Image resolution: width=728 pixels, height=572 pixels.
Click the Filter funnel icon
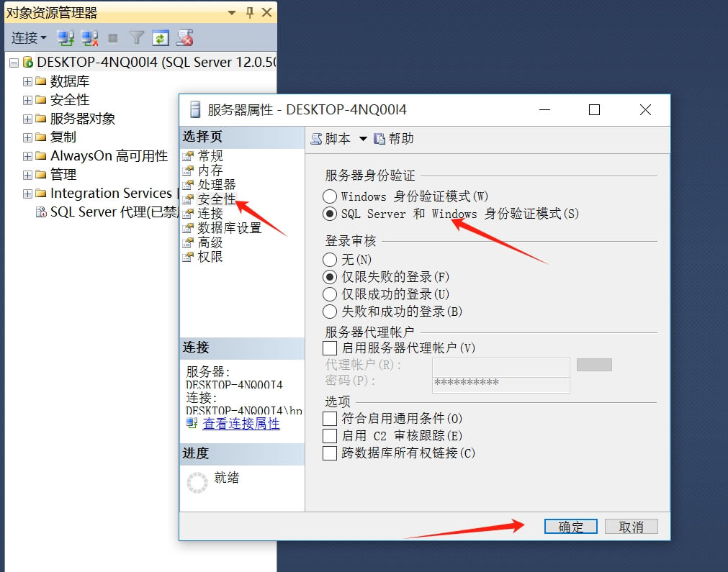click(137, 37)
